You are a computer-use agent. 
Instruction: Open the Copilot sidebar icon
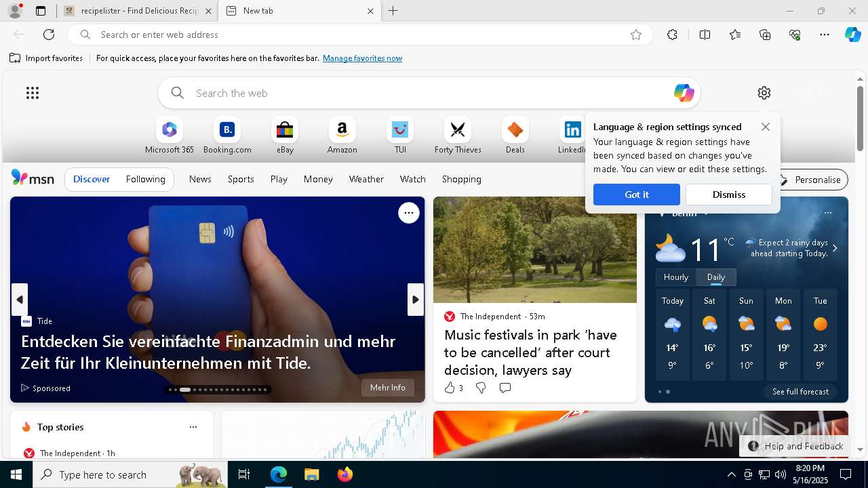(x=853, y=35)
